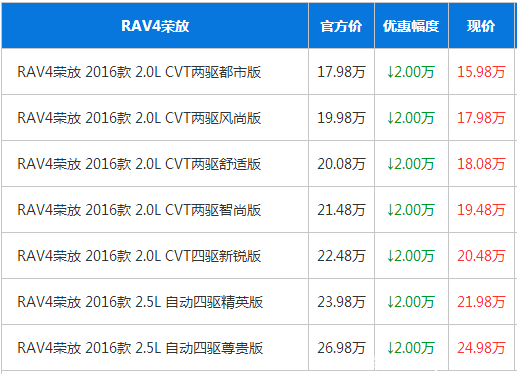Select the 官方价 column header

click(x=341, y=26)
